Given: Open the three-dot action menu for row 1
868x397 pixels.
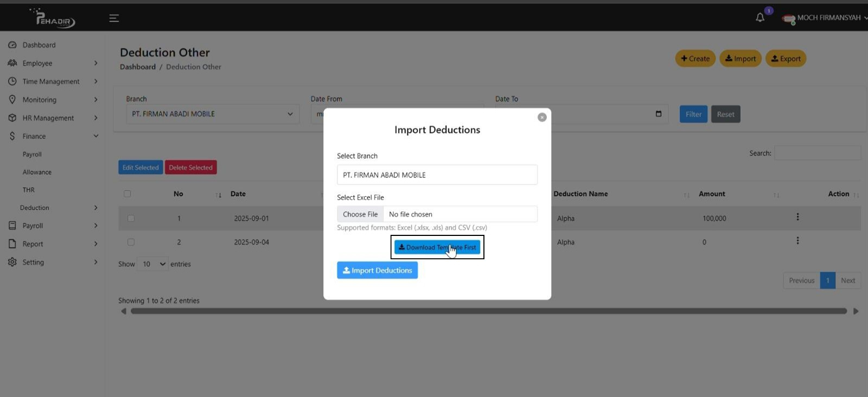Looking at the screenshot, I should (797, 217).
